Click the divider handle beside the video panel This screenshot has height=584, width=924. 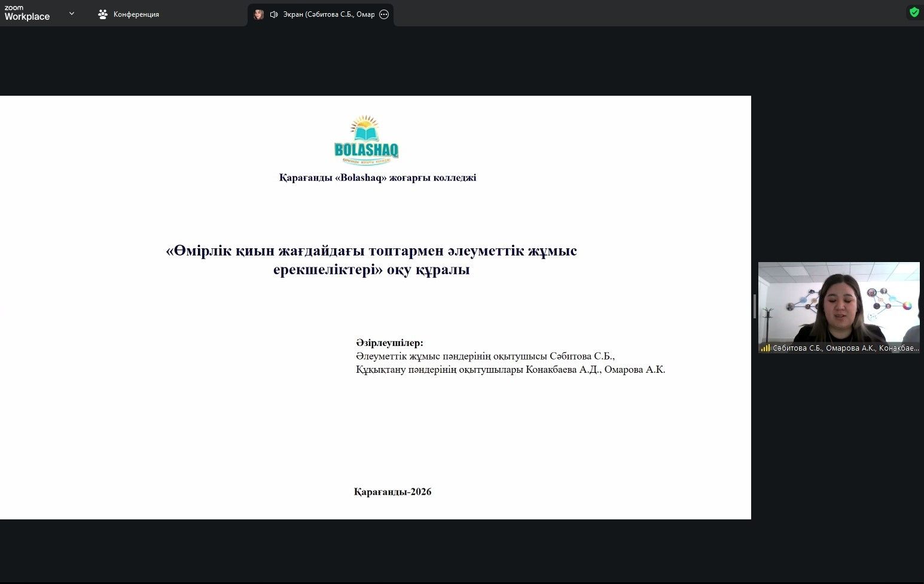click(x=755, y=306)
